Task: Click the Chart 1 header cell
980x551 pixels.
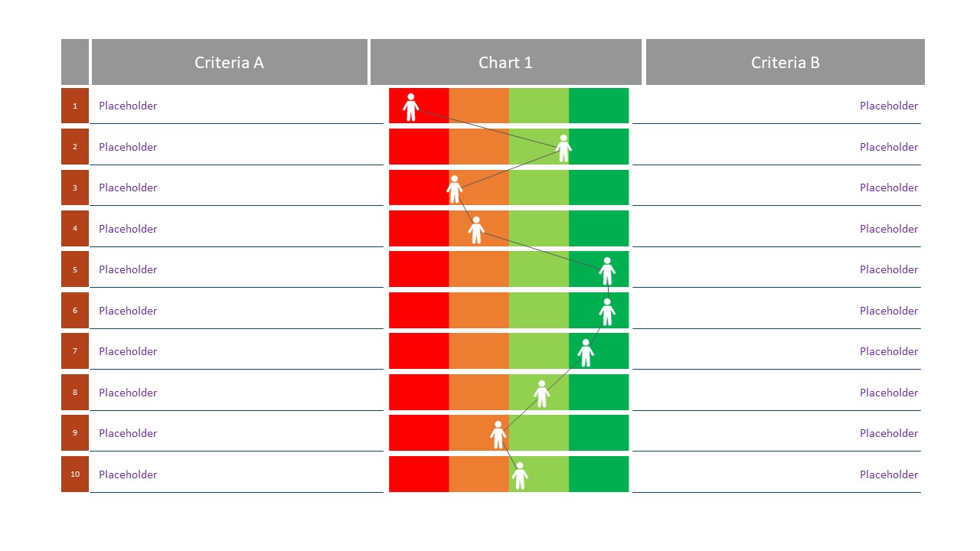Action: coord(505,63)
